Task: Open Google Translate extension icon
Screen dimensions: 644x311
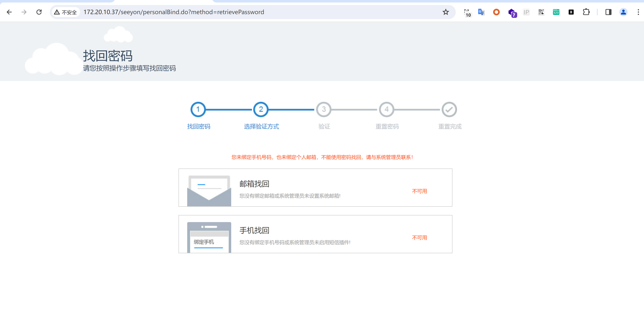Action: [x=481, y=12]
